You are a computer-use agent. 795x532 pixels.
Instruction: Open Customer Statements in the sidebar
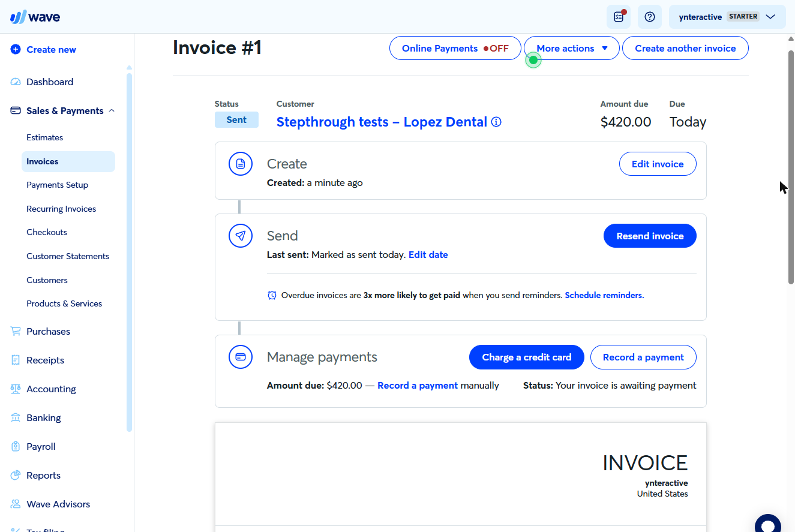point(68,256)
